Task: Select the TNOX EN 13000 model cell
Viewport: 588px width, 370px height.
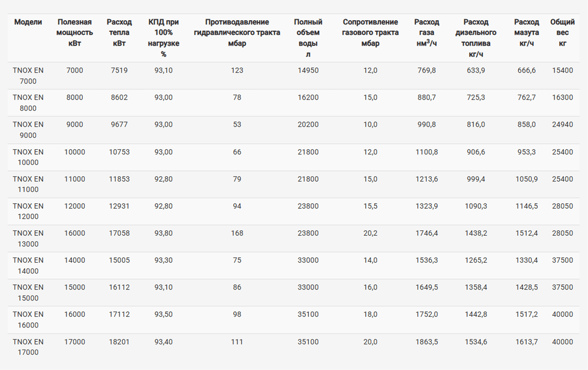Action: click(x=28, y=239)
